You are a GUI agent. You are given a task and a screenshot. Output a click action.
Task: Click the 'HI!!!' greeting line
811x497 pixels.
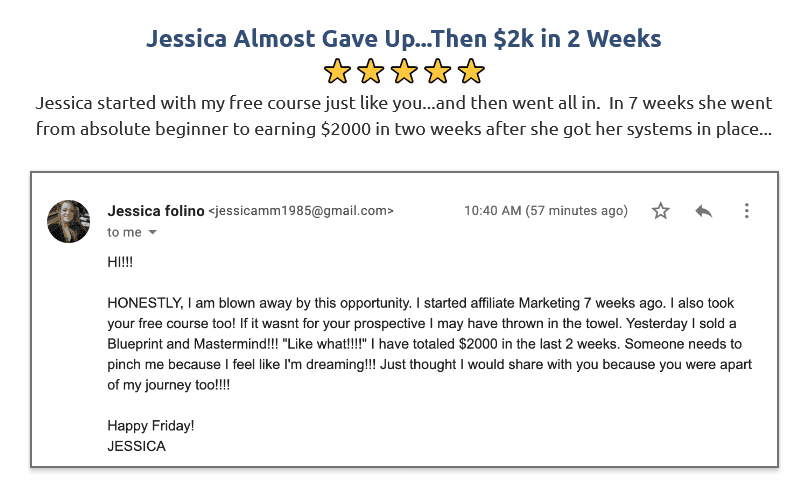click(x=120, y=262)
